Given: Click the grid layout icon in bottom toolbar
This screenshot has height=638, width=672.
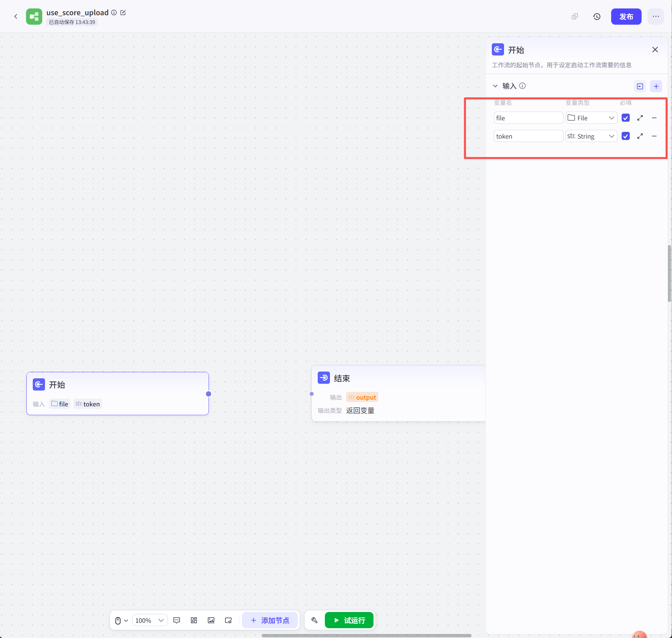Looking at the screenshot, I should click(194, 620).
